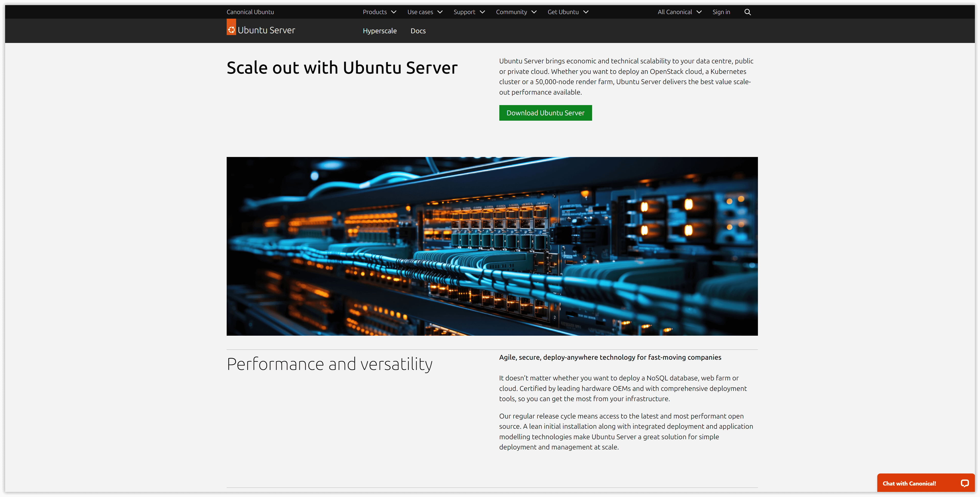The height and width of the screenshot is (497, 980).
Task: Expand the Use cases dropdown chevron
Action: [440, 12]
